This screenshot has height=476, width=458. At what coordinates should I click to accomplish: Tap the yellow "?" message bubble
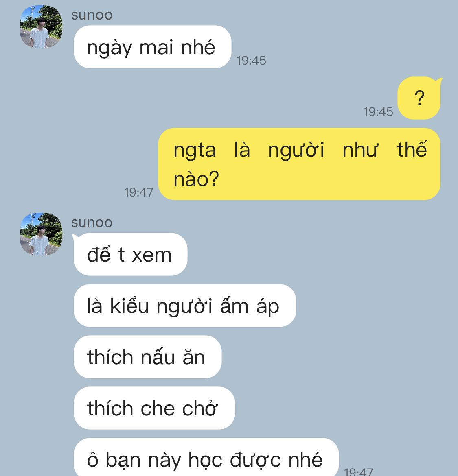tap(419, 98)
